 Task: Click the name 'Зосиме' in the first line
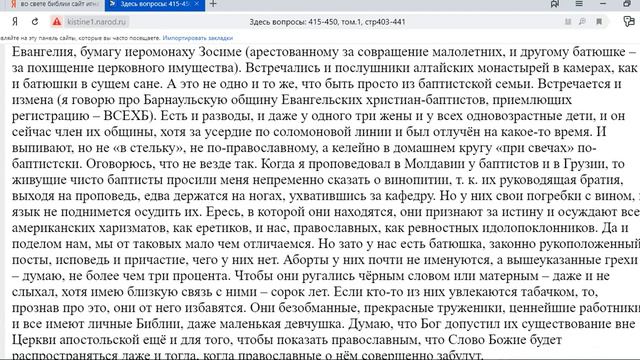click(x=220, y=52)
